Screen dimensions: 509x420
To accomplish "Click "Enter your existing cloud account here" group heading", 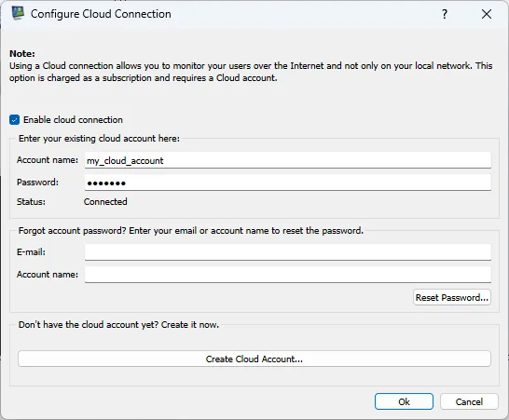I will 99,139.
